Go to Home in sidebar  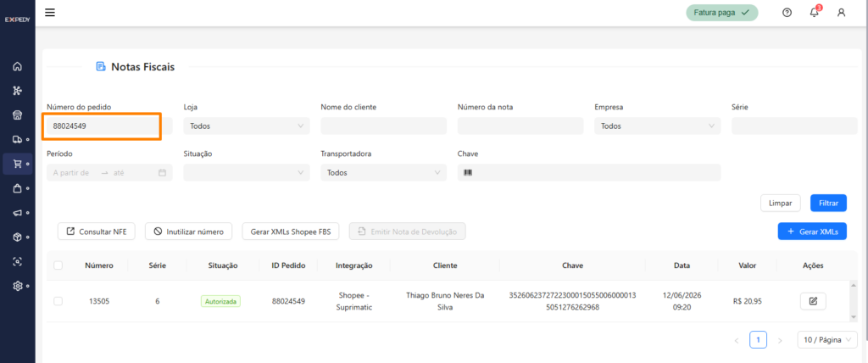pyautogui.click(x=17, y=66)
